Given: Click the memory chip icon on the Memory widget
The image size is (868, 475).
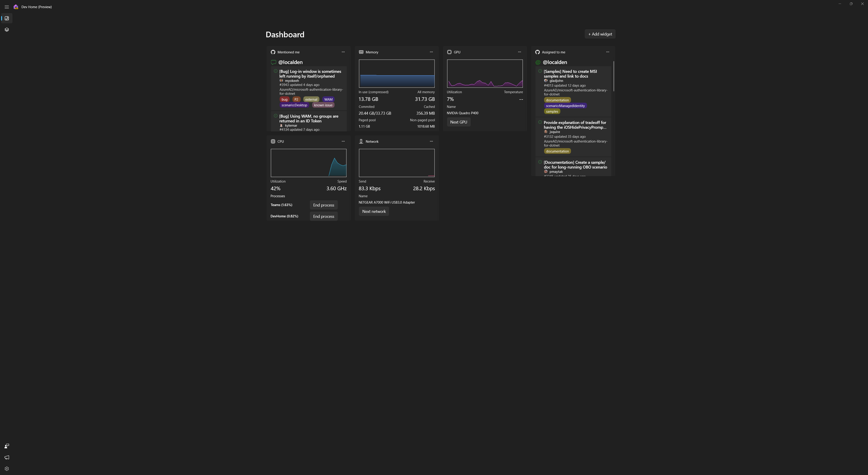Looking at the screenshot, I should coord(361,52).
